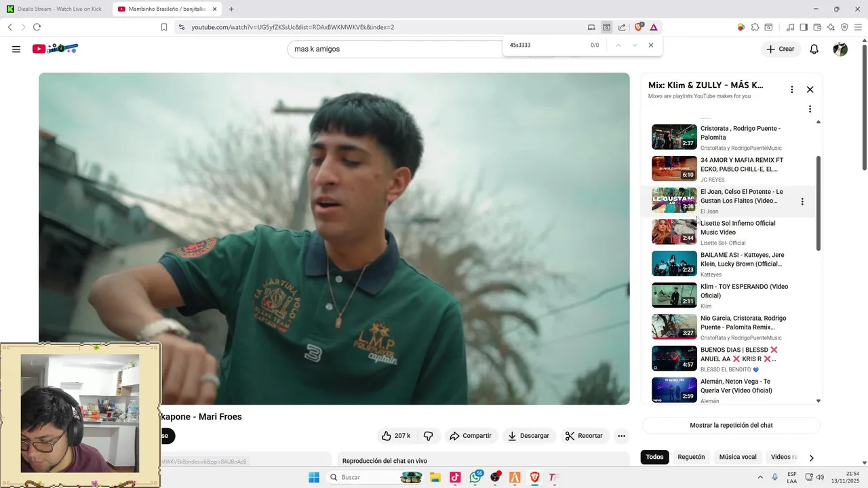Click the find-in-page text field
Image resolution: width=868 pixels, height=488 pixels.
(546, 45)
